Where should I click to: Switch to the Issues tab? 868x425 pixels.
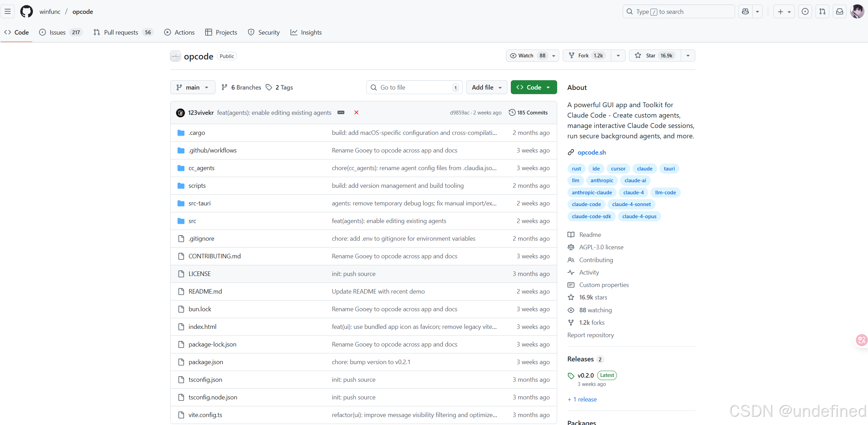(61, 32)
